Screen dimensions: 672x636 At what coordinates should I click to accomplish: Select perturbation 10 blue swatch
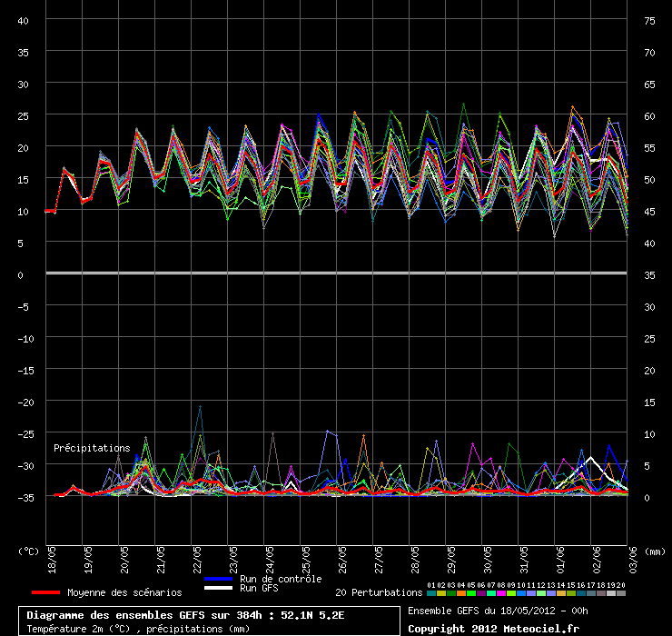coord(521,593)
